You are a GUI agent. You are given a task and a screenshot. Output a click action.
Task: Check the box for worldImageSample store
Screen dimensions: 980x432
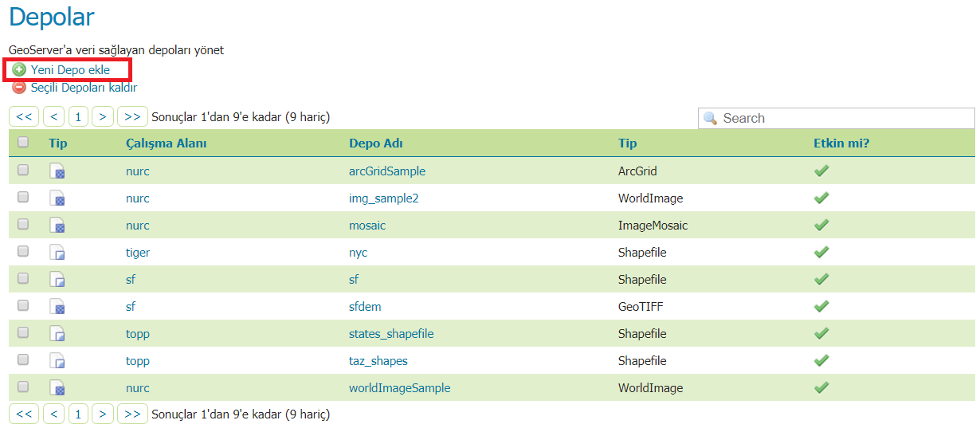point(23,387)
